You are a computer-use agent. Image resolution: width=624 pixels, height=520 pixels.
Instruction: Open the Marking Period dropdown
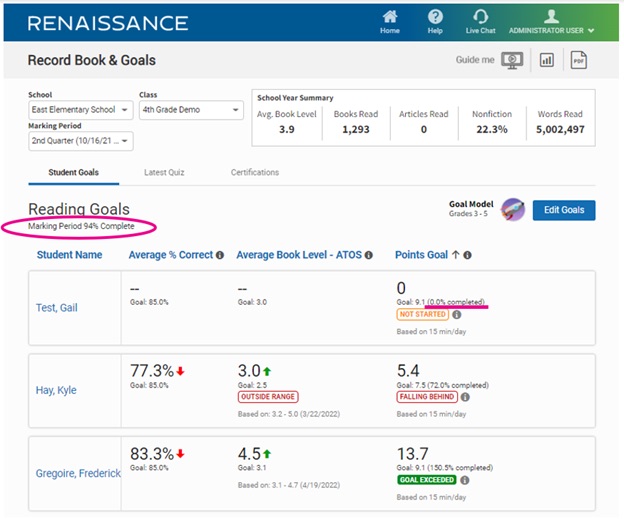[x=81, y=141]
